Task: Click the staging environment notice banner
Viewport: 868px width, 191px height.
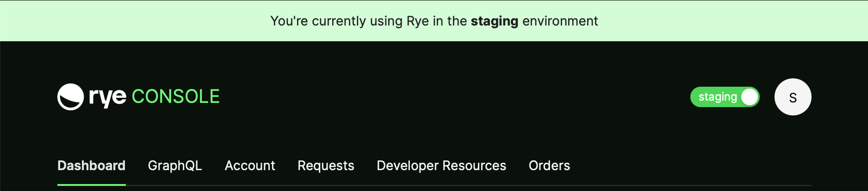Action: pyautogui.click(x=434, y=21)
